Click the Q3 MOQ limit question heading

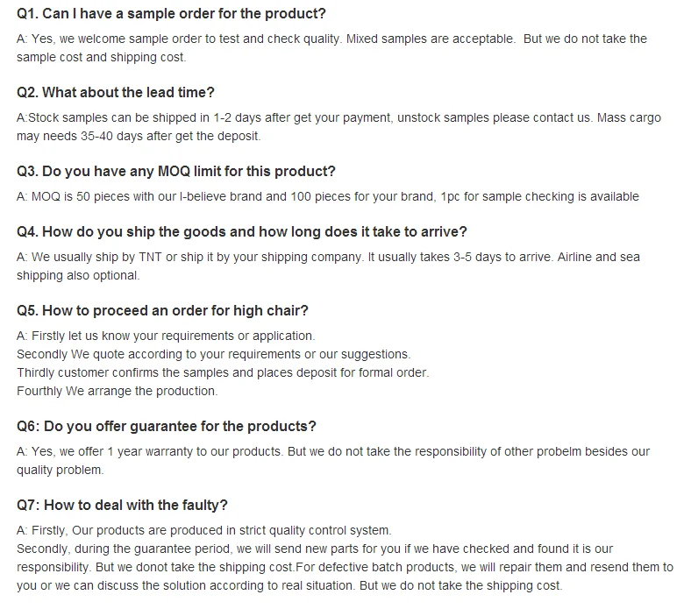tap(175, 172)
